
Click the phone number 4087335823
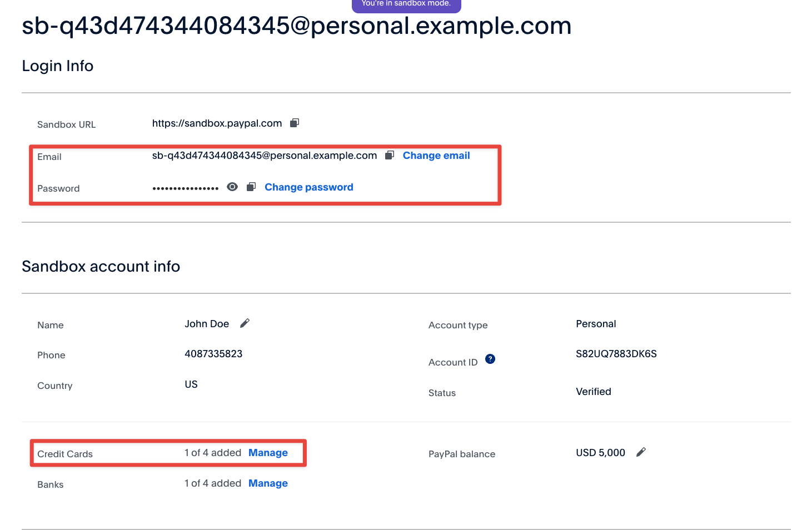coord(213,354)
